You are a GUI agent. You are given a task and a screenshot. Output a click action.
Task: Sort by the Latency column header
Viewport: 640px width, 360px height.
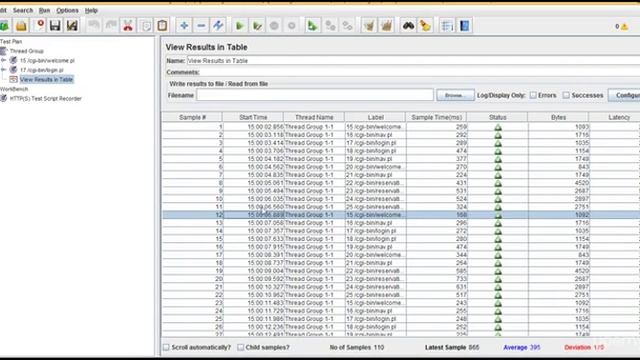click(615, 117)
